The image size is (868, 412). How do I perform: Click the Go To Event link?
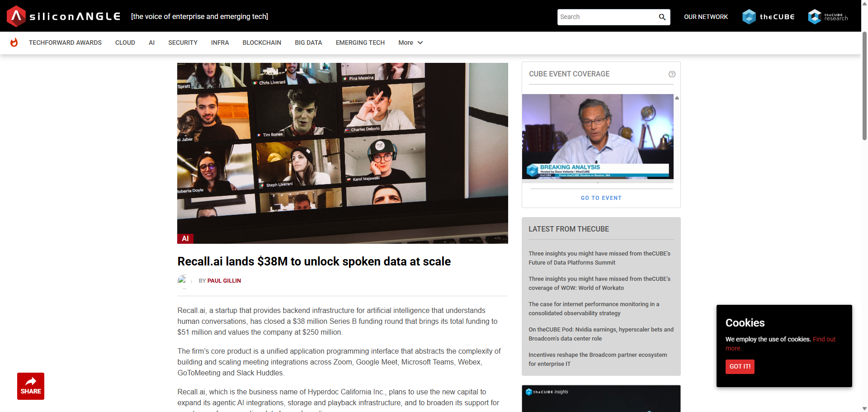click(x=601, y=198)
